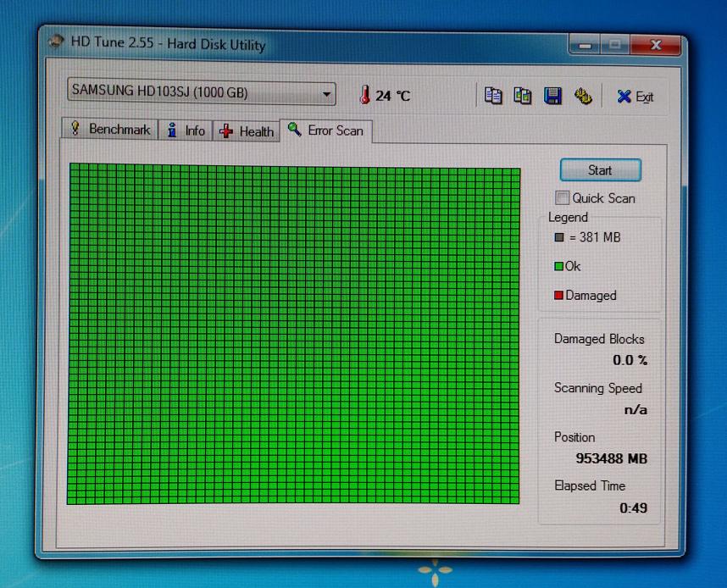Click the green Ok legend swatch
Image resolution: width=727 pixels, height=588 pixels.
click(558, 266)
